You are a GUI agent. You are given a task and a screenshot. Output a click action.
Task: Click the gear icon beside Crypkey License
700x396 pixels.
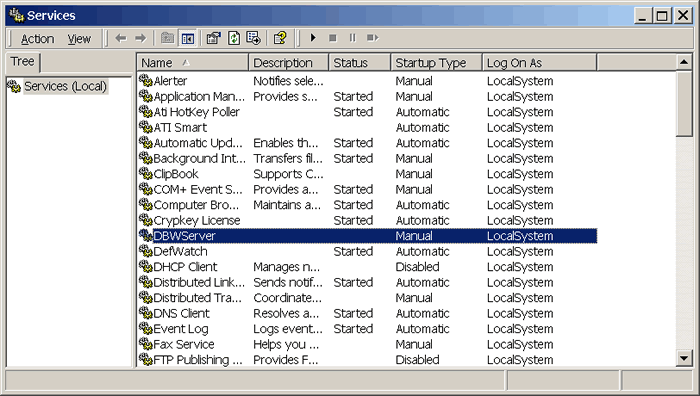pos(146,220)
